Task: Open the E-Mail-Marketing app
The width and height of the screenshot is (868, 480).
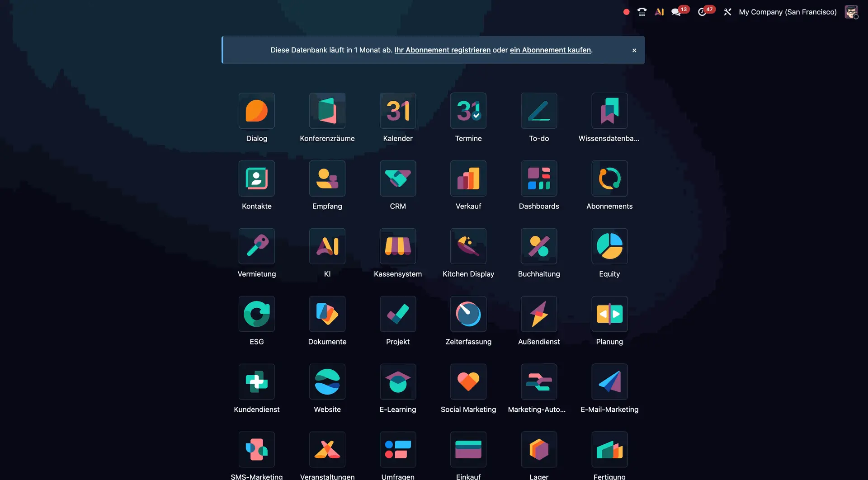Action: (609, 381)
